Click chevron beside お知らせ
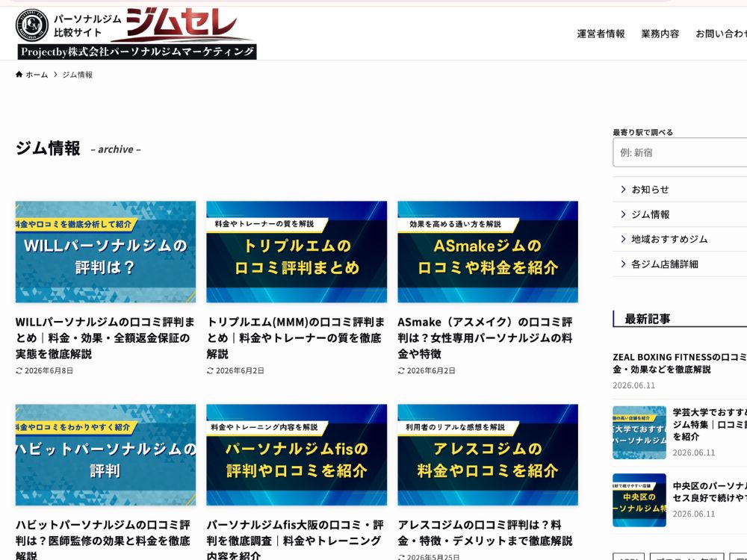 (x=623, y=190)
